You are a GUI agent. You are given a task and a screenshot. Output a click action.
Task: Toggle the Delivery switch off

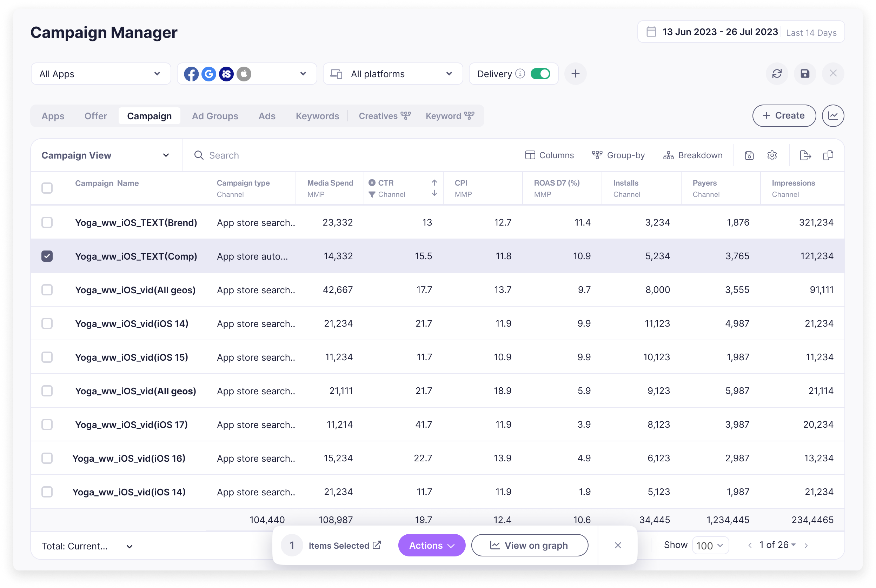[x=540, y=74]
